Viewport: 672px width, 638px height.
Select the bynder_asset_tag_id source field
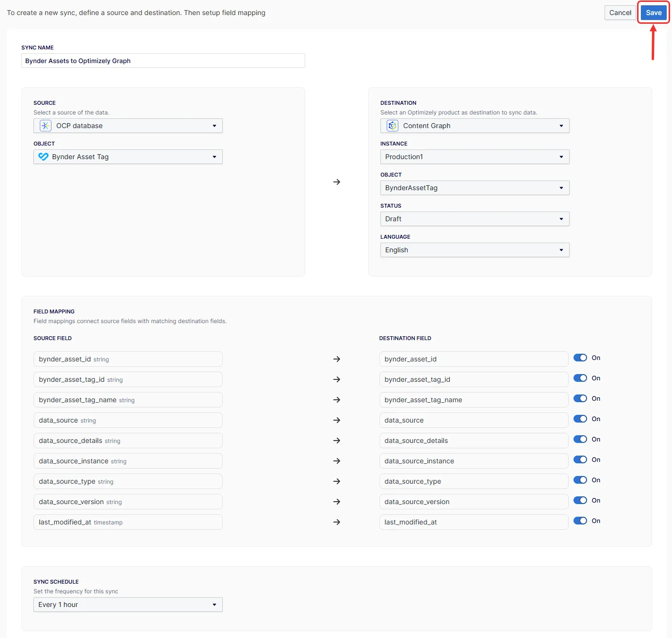pos(128,379)
